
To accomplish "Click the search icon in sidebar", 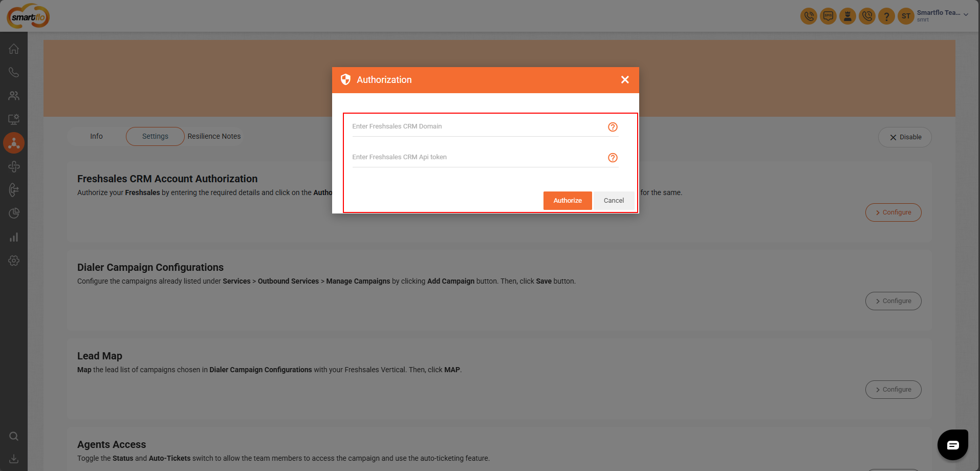I will [14, 436].
